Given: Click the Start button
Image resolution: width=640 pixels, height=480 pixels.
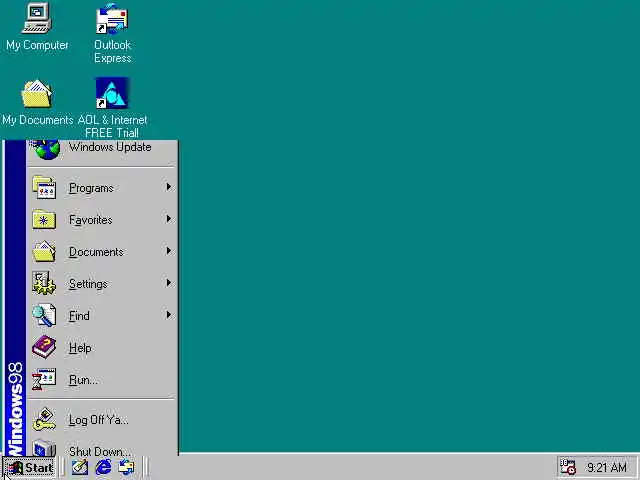Looking at the screenshot, I should pyautogui.click(x=29, y=467).
